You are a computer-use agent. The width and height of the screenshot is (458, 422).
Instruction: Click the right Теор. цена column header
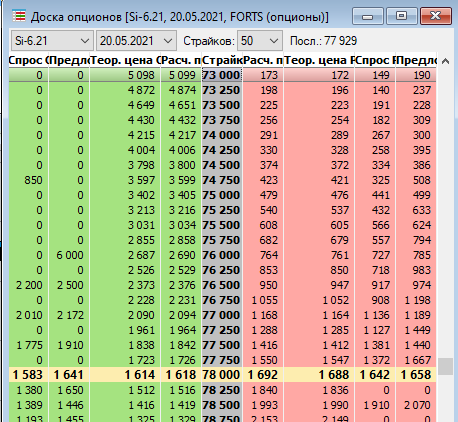tap(319, 60)
